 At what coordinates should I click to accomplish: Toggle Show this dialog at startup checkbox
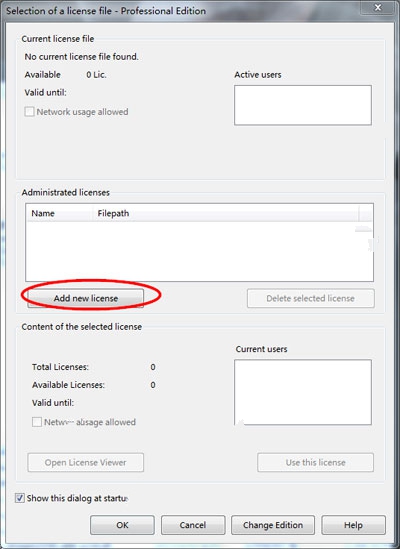coord(20,498)
